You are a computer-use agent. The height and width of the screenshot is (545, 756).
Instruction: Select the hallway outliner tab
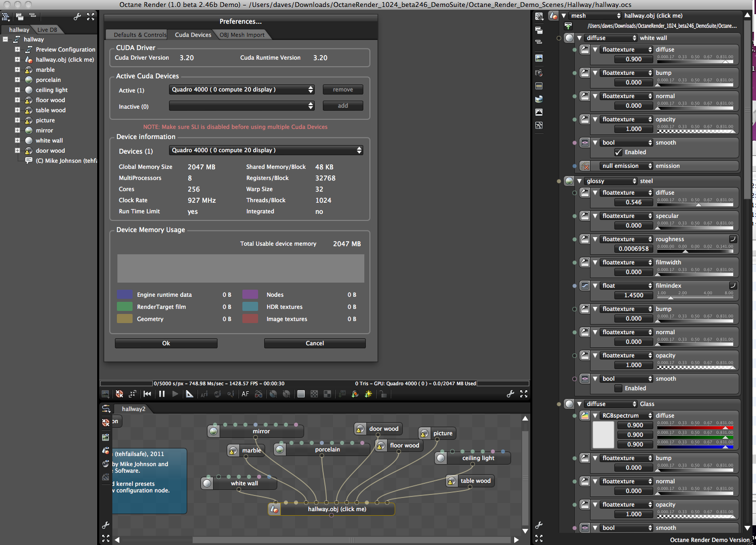tap(19, 30)
